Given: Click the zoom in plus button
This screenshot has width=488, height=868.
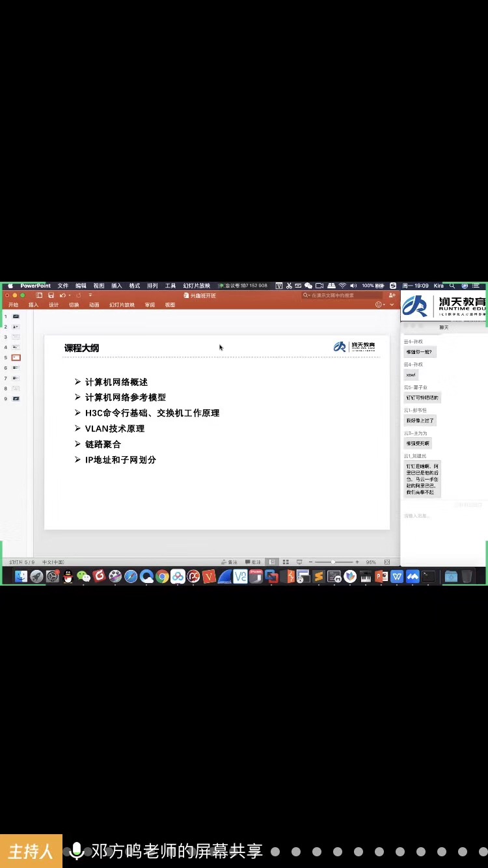Looking at the screenshot, I should click(x=357, y=562).
